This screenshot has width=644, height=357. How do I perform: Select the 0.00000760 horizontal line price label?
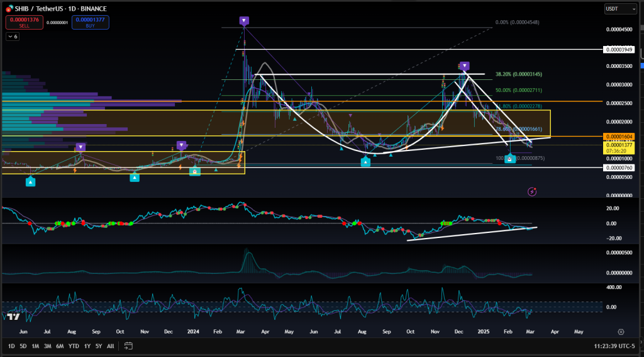tap(619, 168)
